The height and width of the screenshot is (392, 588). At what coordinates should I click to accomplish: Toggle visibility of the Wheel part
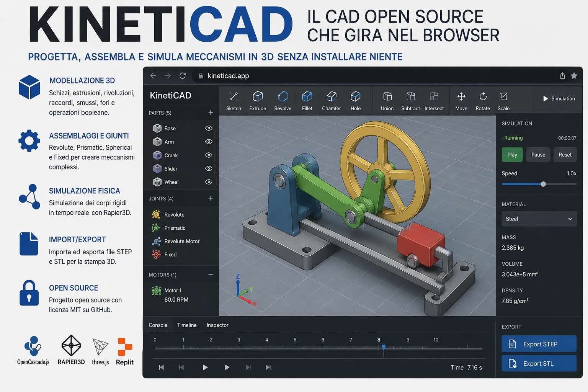click(x=209, y=182)
